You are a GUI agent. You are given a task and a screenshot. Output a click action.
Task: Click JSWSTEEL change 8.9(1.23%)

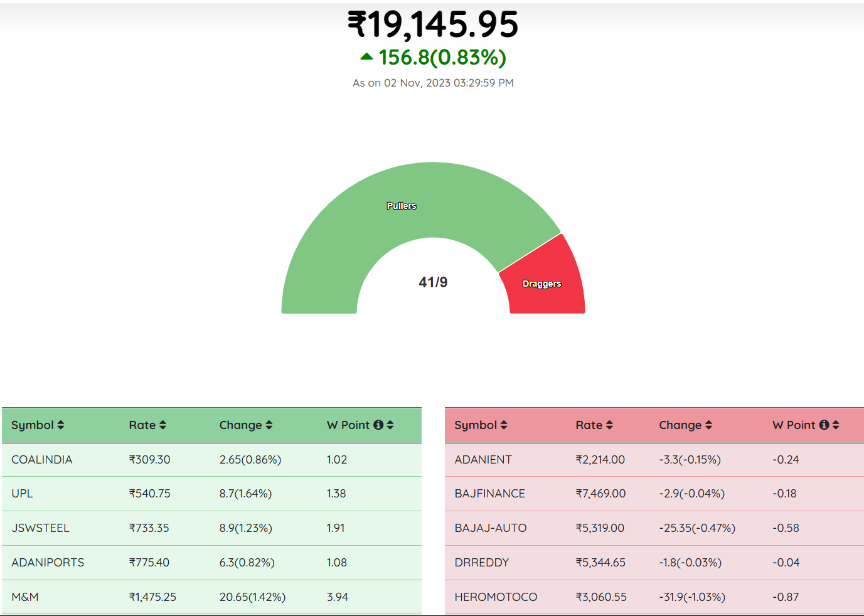tap(245, 528)
